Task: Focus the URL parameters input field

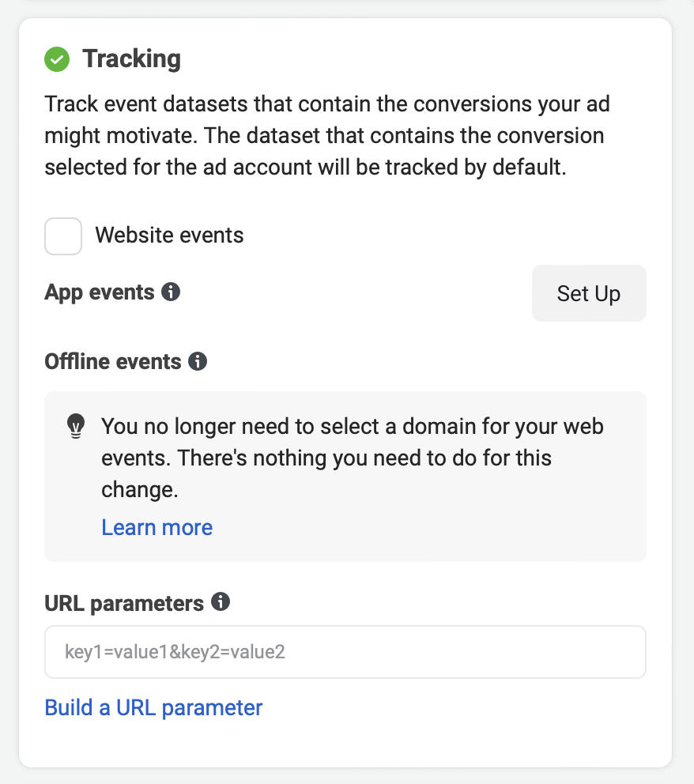Action: pos(345,652)
